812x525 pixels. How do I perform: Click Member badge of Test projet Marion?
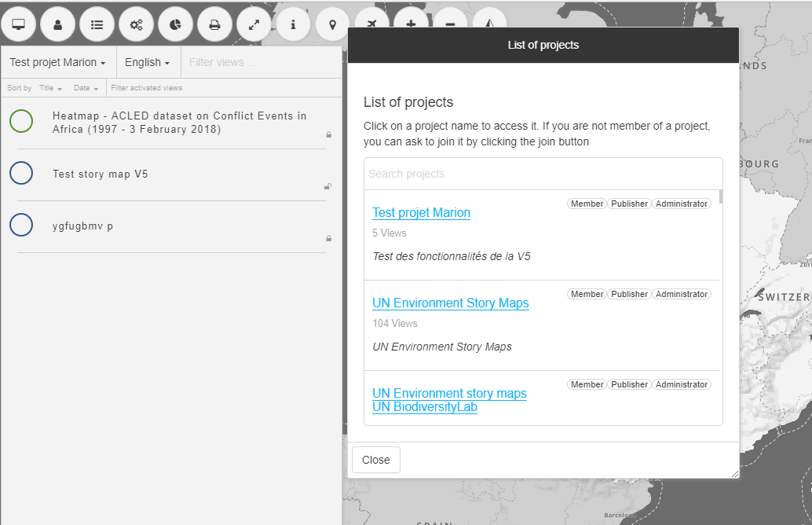pos(587,204)
